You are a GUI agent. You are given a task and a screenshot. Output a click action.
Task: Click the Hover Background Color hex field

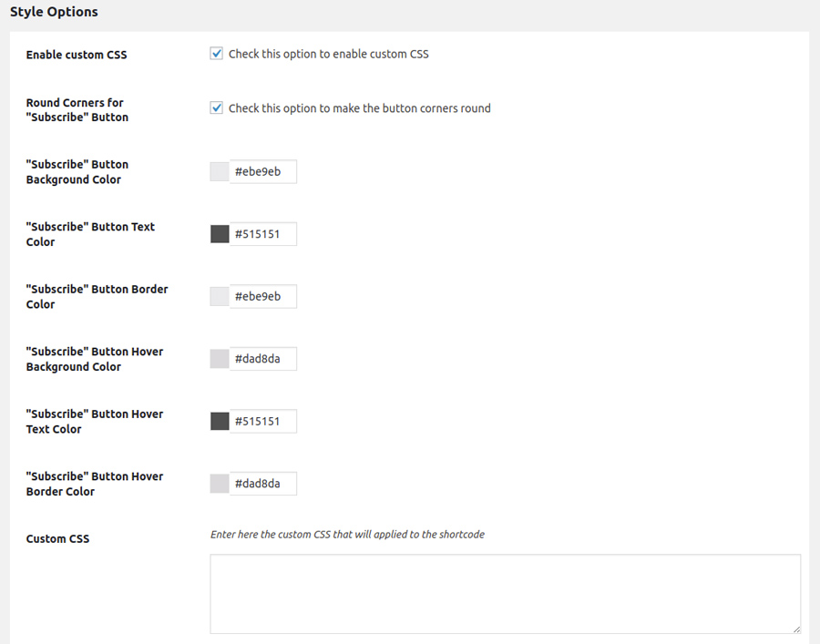point(262,359)
